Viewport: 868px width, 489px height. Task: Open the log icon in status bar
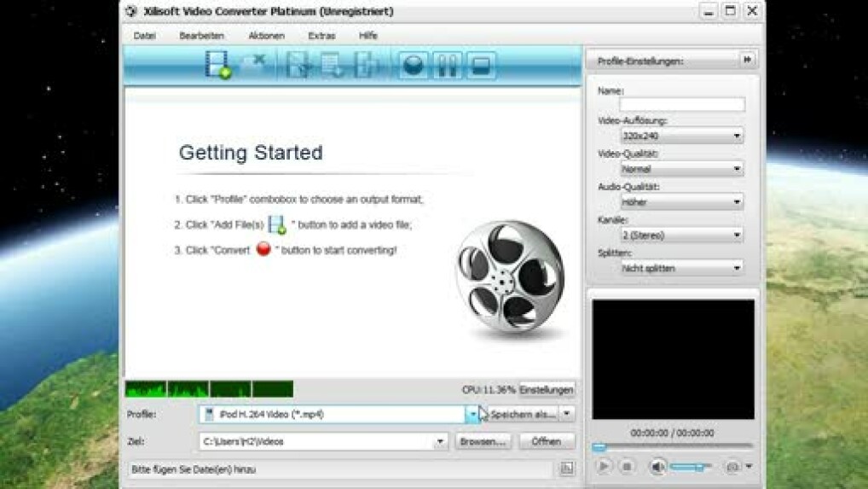[x=566, y=469]
